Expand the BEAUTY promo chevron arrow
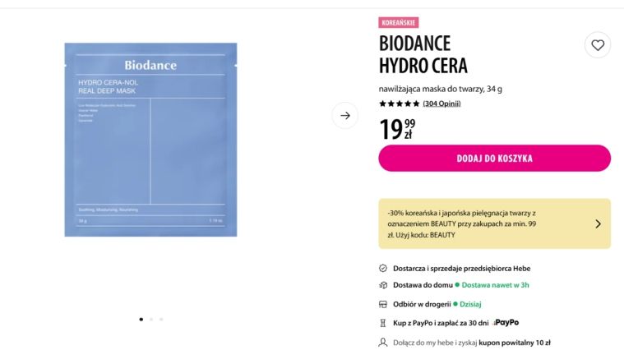Image resolution: width=624 pixels, height=364 pixels. click(x=598, y=224)
